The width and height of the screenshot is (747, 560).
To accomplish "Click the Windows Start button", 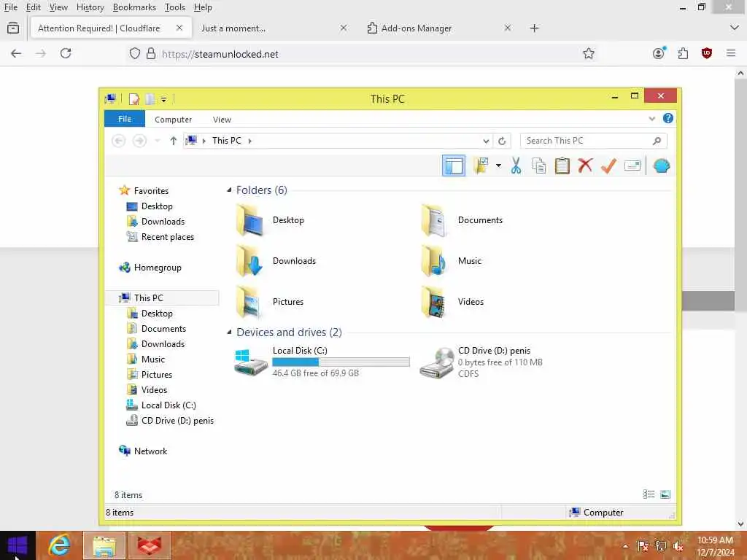I will click(x=18, y=545).
